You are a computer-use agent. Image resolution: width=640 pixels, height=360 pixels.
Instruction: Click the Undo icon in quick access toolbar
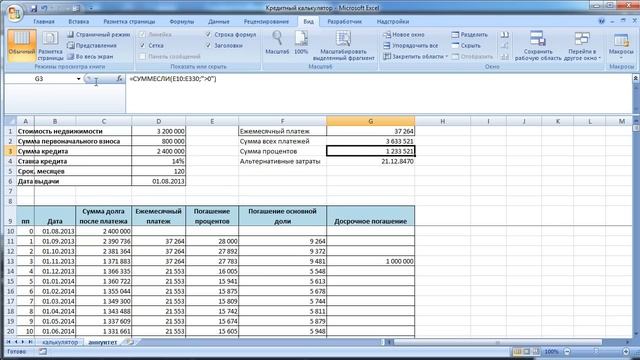45,8
